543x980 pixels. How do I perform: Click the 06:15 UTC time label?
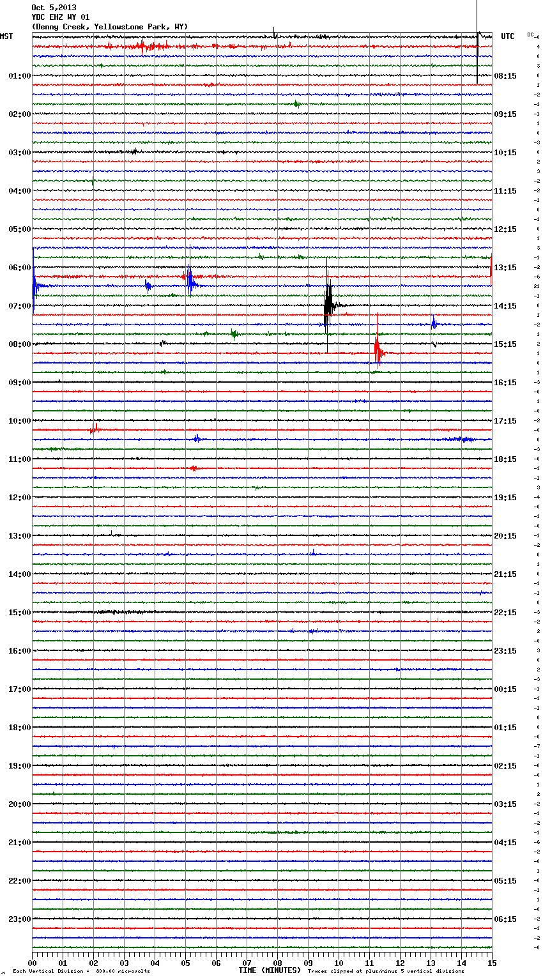click(x=505, y=919)
